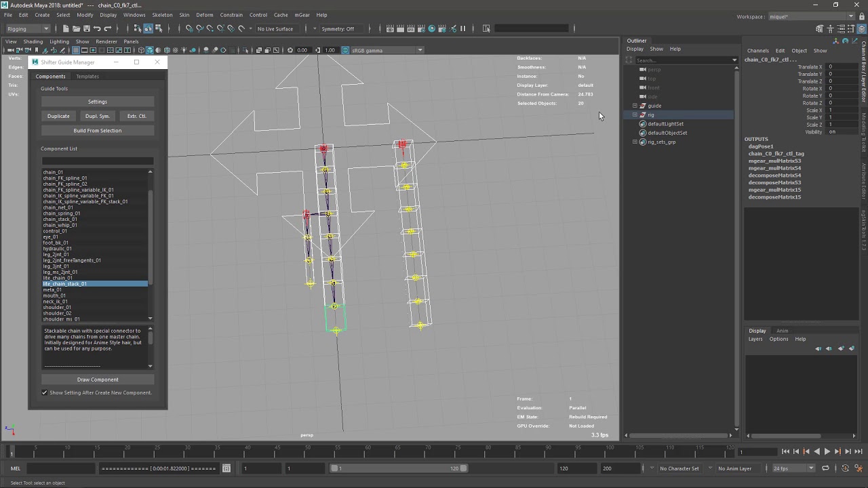
Task: Click the playback range slider bar
Action: [x=398, y=468]
